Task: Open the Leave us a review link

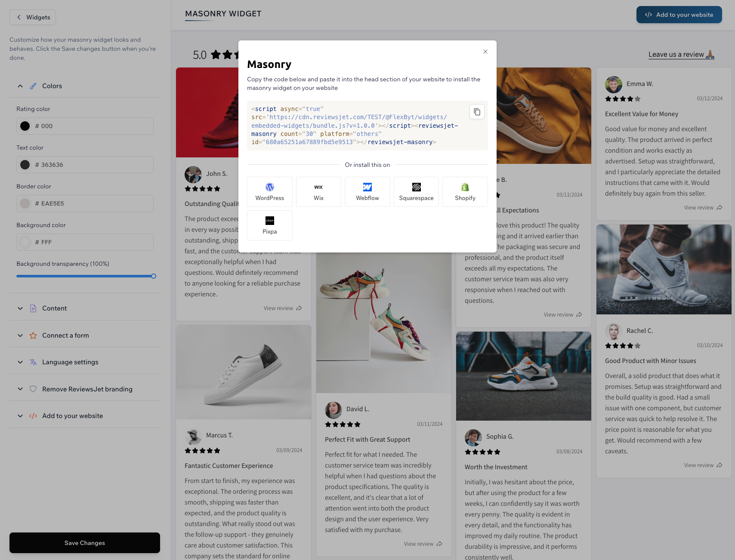Action: 681,54
